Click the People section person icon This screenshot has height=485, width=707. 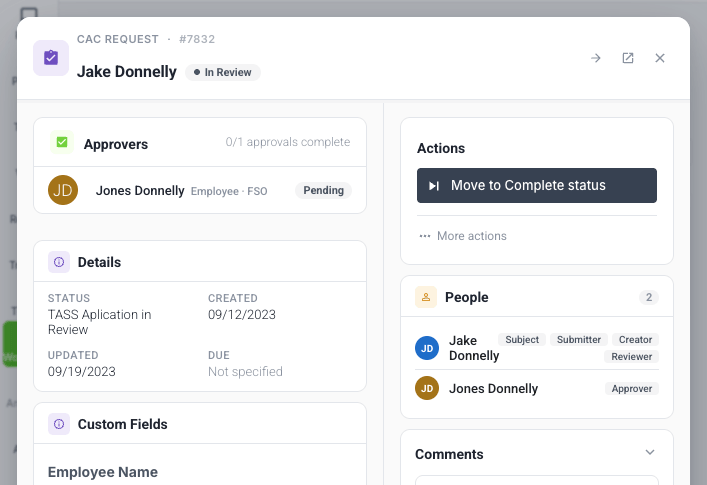(426, 297)
